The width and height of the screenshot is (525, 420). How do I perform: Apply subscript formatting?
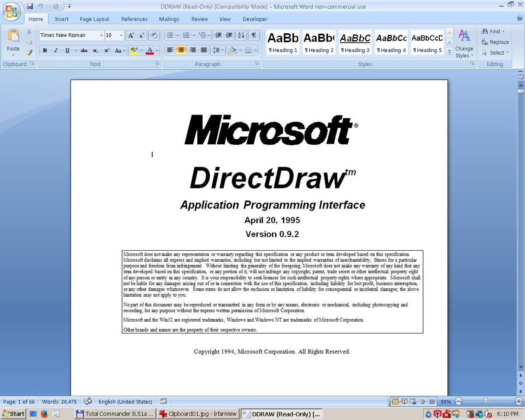95,51
